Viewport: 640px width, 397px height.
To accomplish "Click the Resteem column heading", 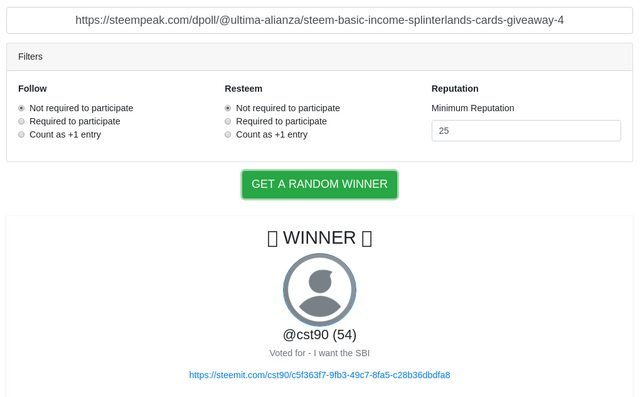I will [x=243, y=89].
